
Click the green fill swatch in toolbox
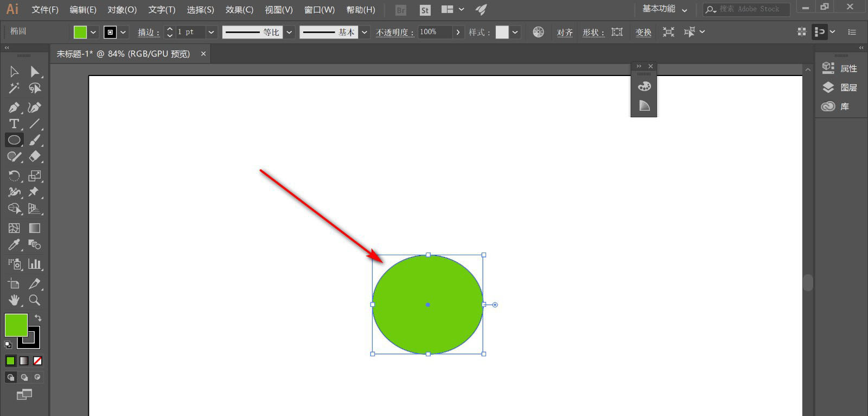(16, 325)
